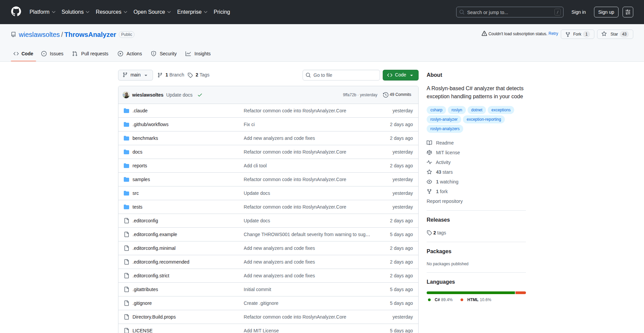Click the Sign up button
Image resolution: width=644 pixels, height=333 pixels.
[606, 12]
